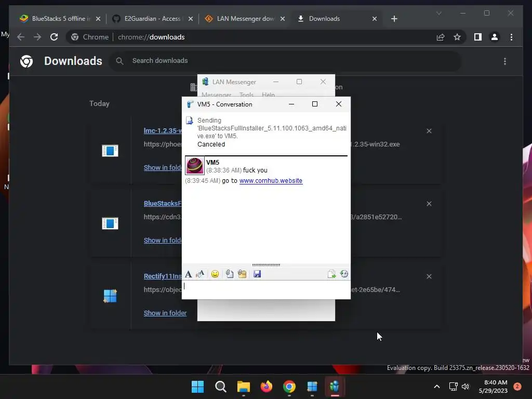Screen dimensions: 532x399
Task: Open File Explorer from taskbar
Action: (x=244, y=387)
